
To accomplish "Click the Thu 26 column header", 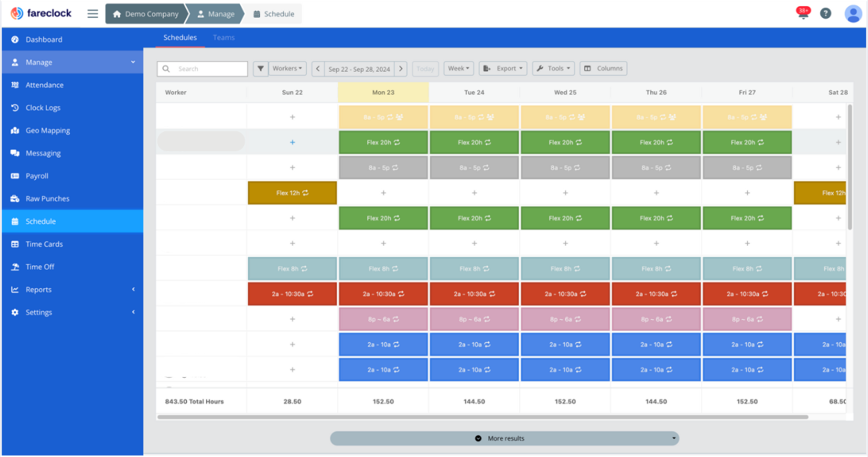I will (656, 93).
